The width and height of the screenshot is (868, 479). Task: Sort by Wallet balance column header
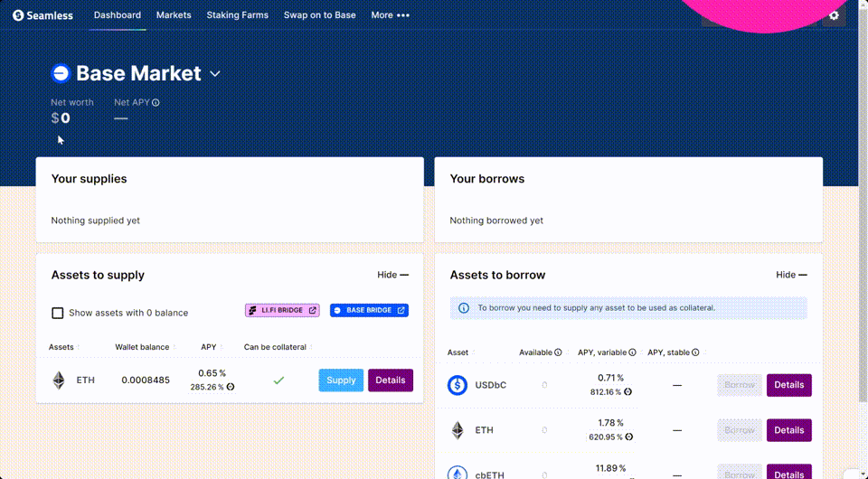tap(145, 347)
